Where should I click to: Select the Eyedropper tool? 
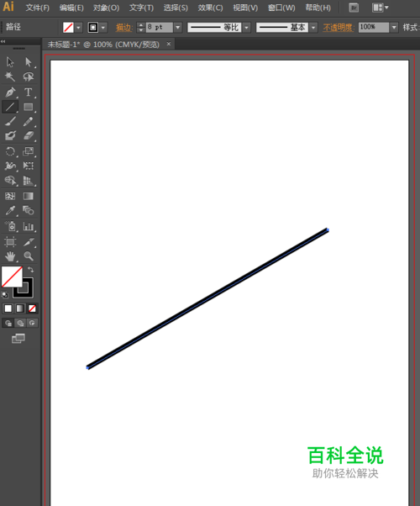pyautogui.click(x=10, y=210)
